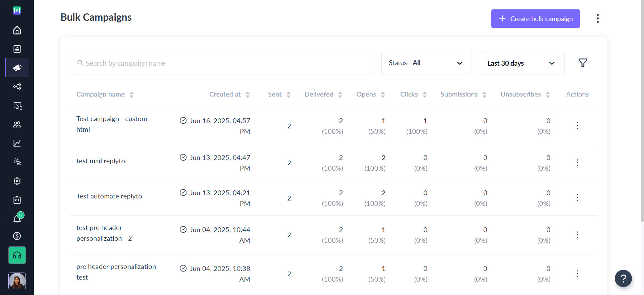
Task: Open the Home icon in sidebar
Action: pyautogui.click(x=17, y=30)
